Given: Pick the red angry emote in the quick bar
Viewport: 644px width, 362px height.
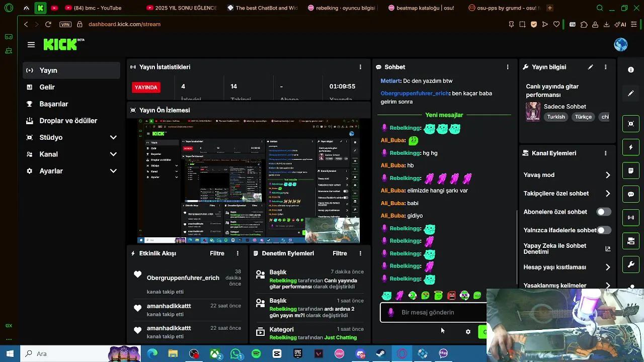Looking at the screenshot, I should click(451, 296).
